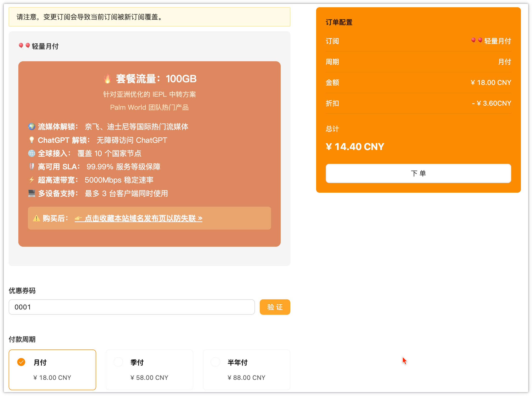Click the selected 月付 radio button
The height and width of the screenshot is (396, 532).
(21, 362)
